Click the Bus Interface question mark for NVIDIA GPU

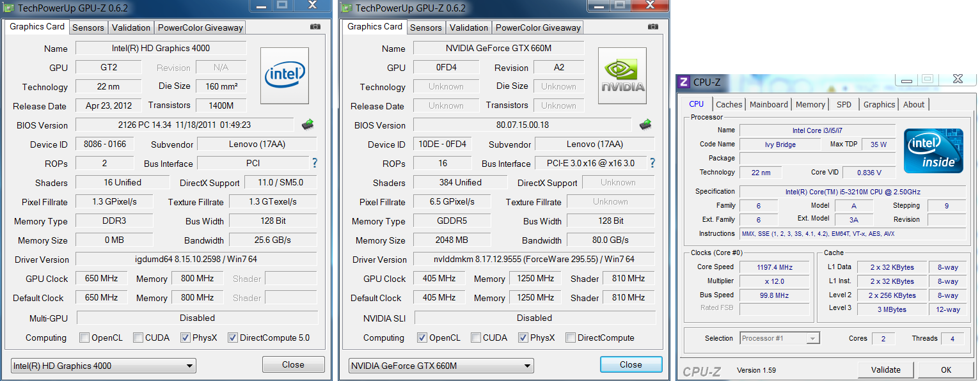click(652, 163)
